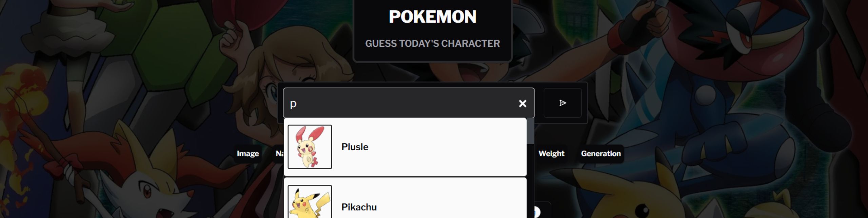
Task: Click the Image column header
Action: coord(248,154)
